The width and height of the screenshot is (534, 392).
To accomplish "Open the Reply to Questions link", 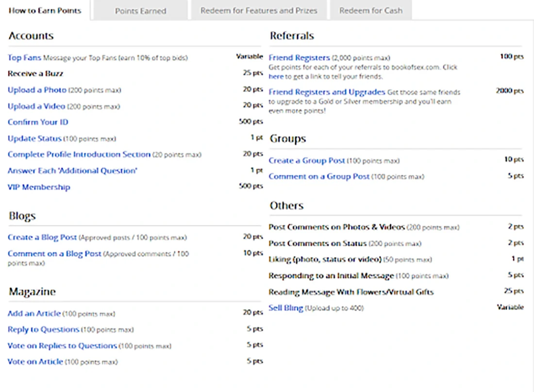I will tap(43, 329).
